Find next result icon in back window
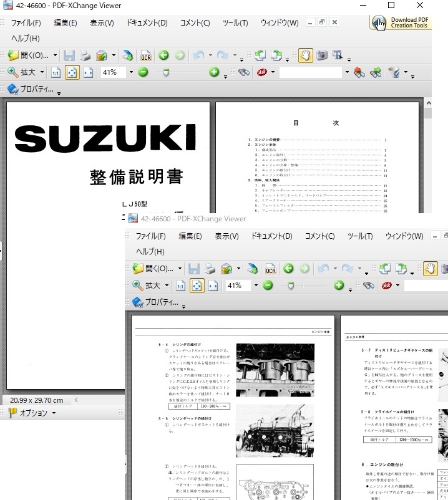448x500 pixels. tap(376, 73)
